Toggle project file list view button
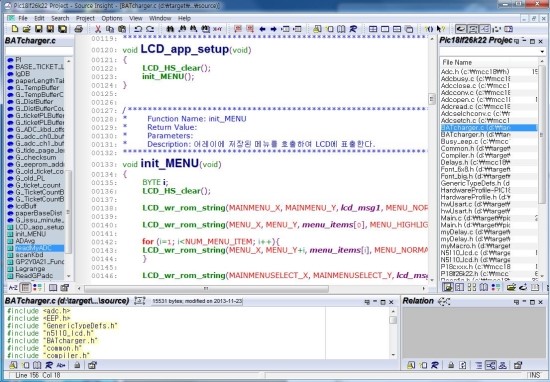This screenshot has height=382, width=550. click(448, 288)
